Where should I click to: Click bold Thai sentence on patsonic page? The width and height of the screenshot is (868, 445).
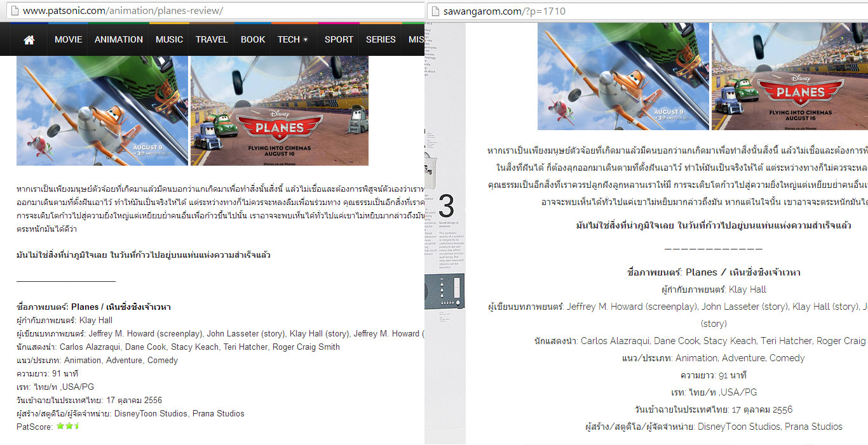pyautogui.click(x=144, y=255)
